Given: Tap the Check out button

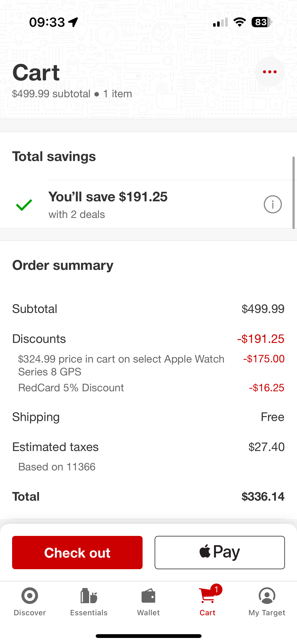Looking at the screenshot, I should 77,553.
